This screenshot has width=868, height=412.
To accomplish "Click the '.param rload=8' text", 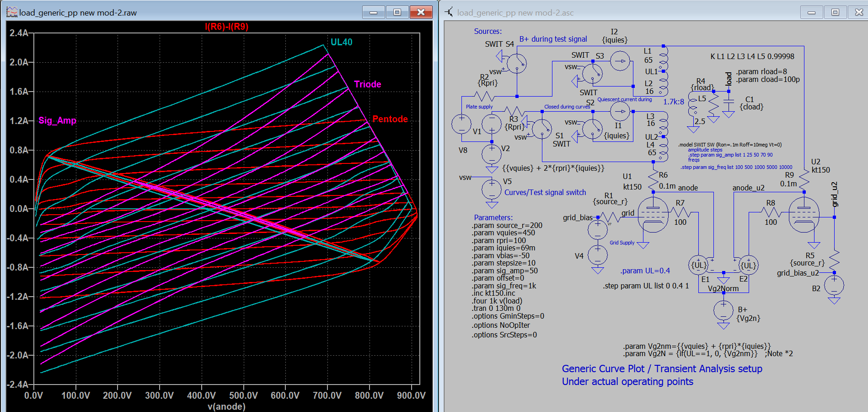I will coord(761,71).
